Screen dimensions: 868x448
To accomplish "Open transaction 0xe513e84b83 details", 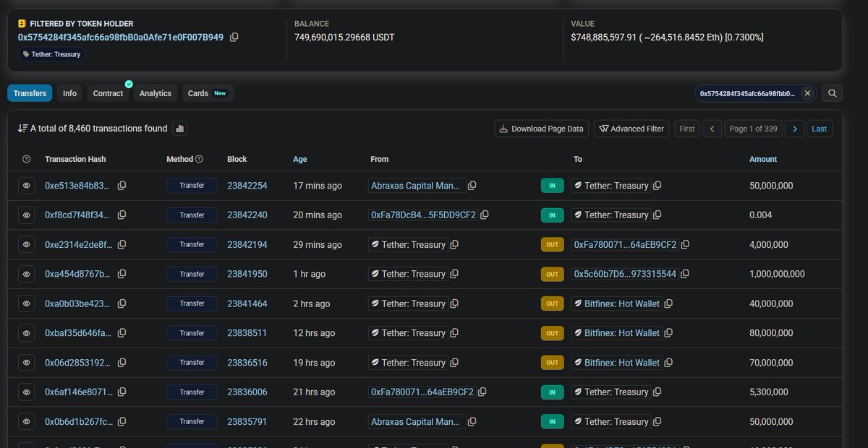I will tap(77, 186).
